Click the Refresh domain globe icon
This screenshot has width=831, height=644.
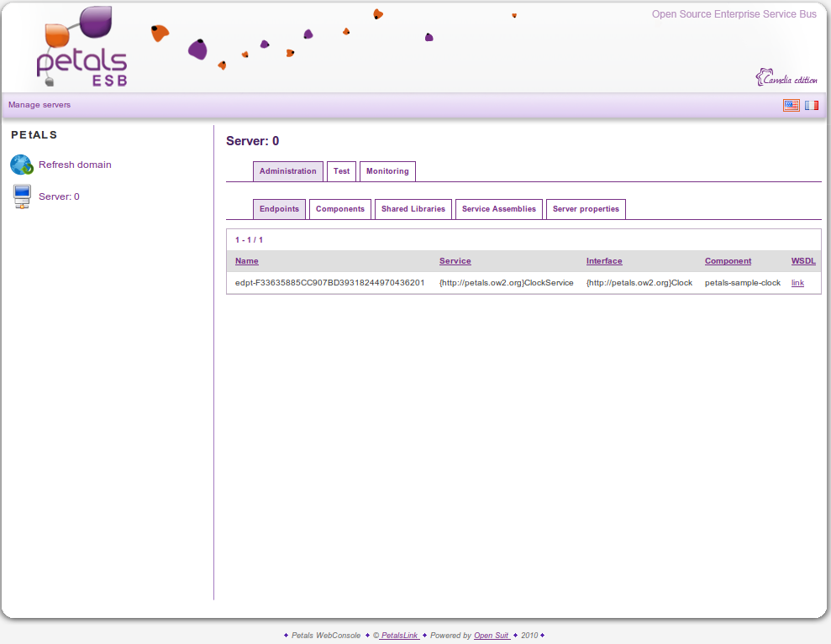(22, 165)
